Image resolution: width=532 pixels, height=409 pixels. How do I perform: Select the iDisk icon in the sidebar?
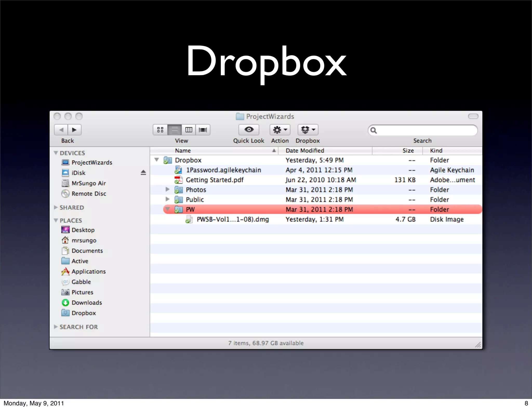(65, 173)
